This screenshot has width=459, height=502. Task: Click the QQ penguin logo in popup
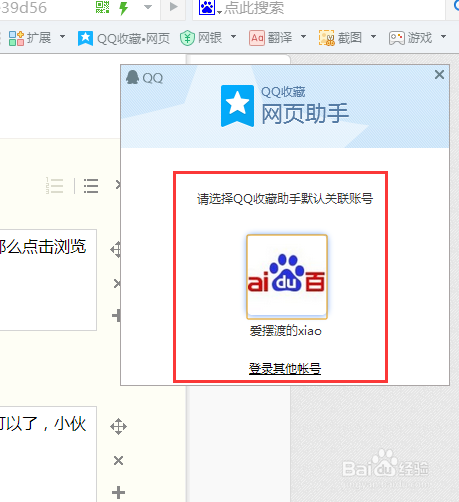point(132,77)
